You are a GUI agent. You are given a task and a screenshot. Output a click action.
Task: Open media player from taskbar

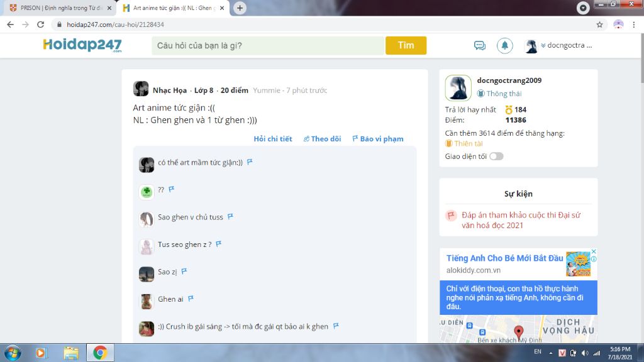coord(41,353)
